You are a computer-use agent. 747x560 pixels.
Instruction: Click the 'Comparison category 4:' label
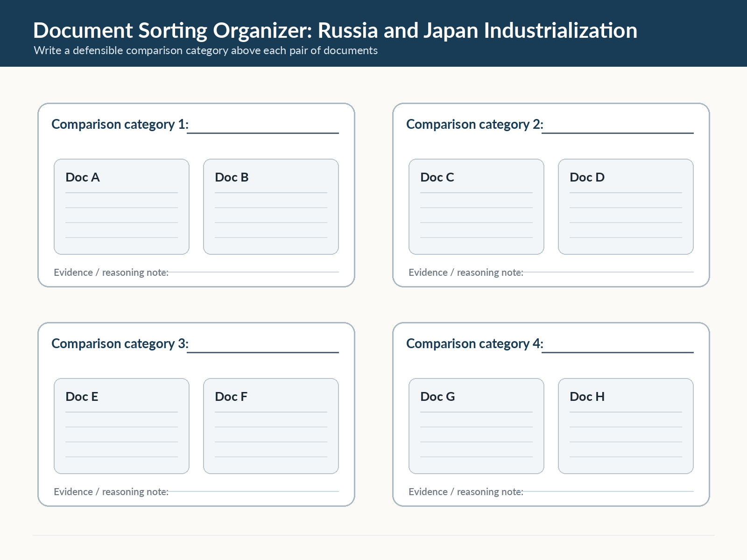pos(475,343)
